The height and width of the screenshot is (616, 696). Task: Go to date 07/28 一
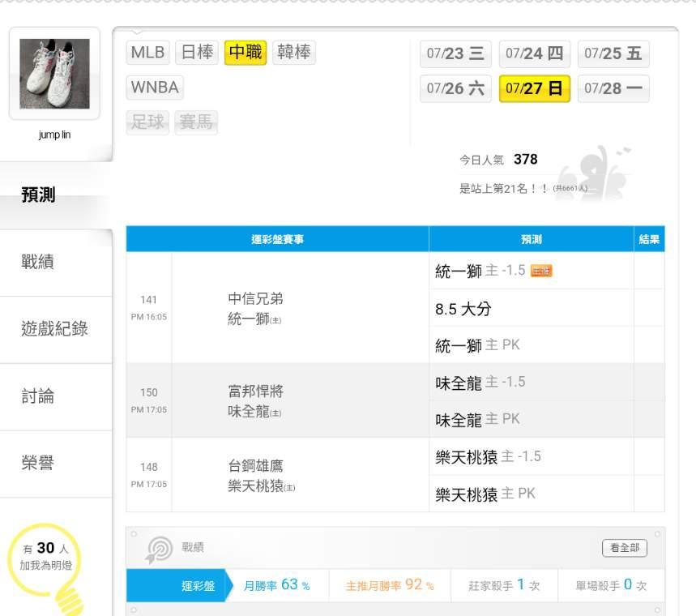click(613, 88)
